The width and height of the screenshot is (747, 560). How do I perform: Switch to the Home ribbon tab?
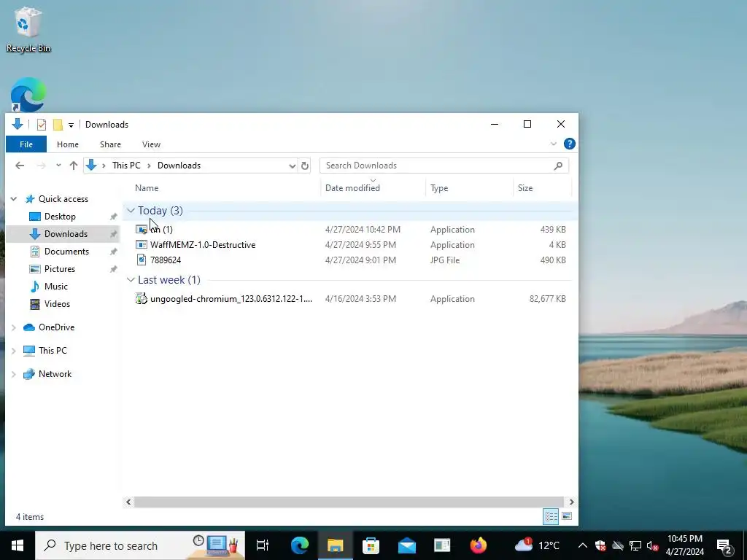68,144
